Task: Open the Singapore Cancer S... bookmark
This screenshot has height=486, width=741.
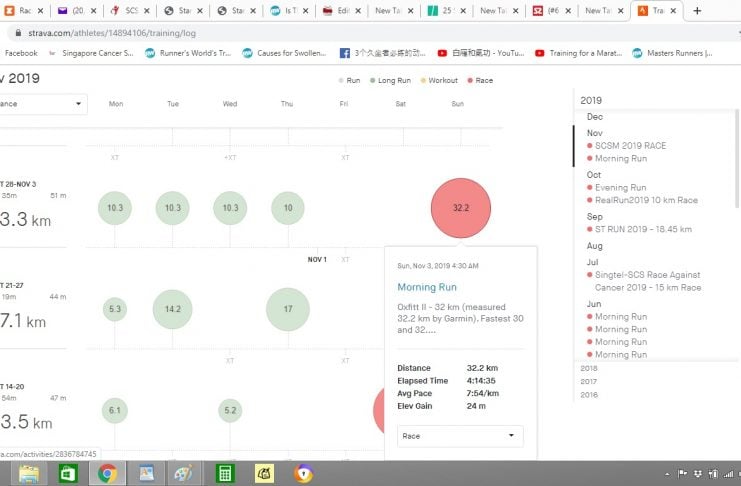Action: click(x=91, y=53)
